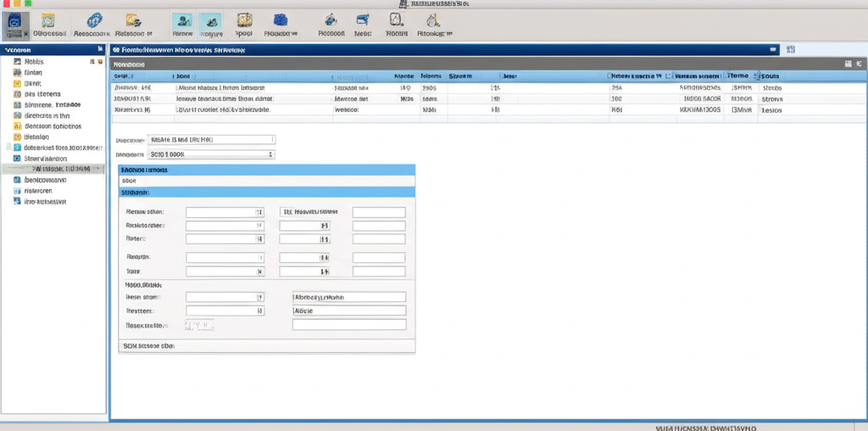Select the third sidebar row with the yellow icon

click(x=53, y=84)
